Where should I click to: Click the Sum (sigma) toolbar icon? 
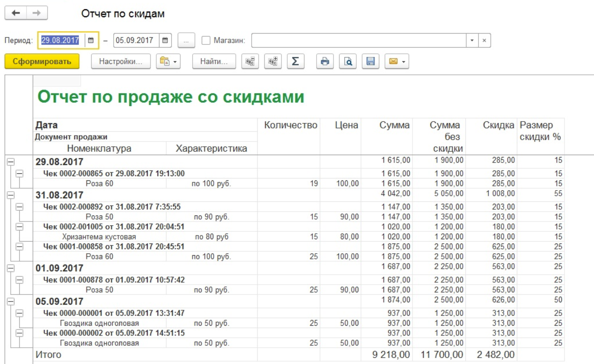(x=295, y=61)
